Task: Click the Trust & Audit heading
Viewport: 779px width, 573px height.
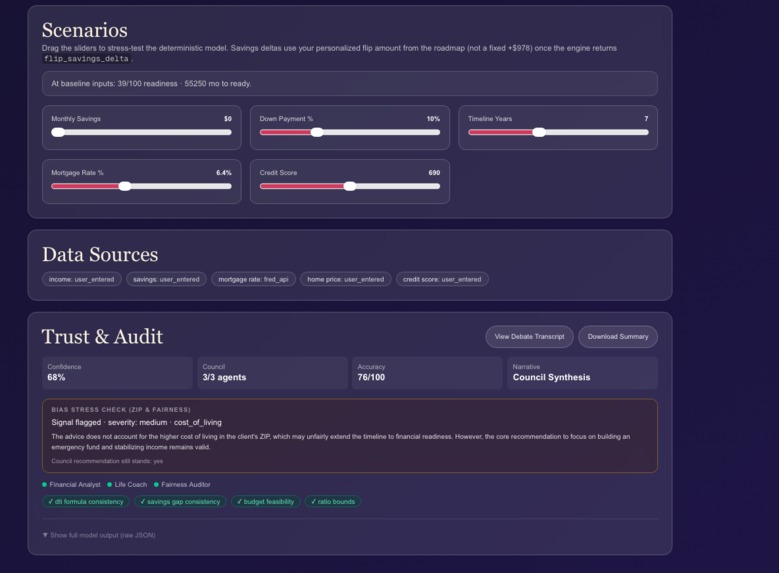Action: (102, 336)
